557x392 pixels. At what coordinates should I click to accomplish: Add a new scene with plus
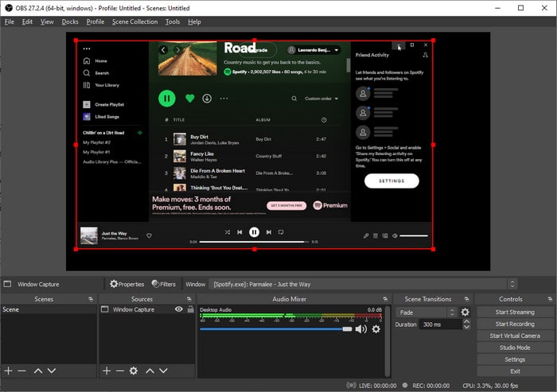pos(9,371)
